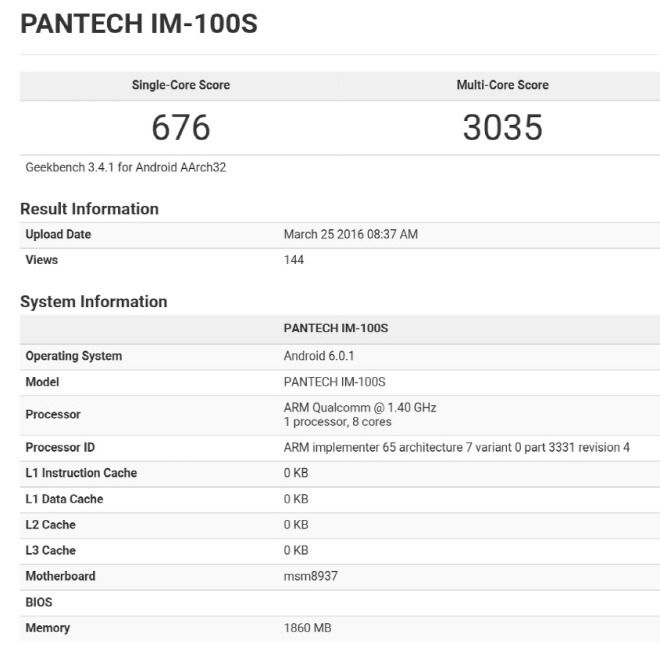
Task: Click the L1 Instruction Cache label
Action: [x=81, y=473]
